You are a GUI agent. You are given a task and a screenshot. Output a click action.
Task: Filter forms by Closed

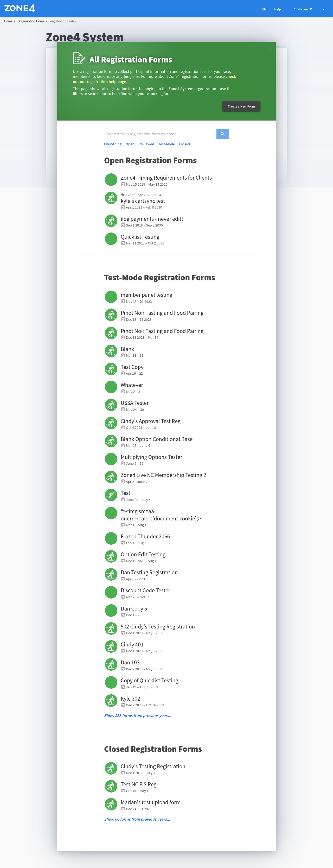click(184, 144)
